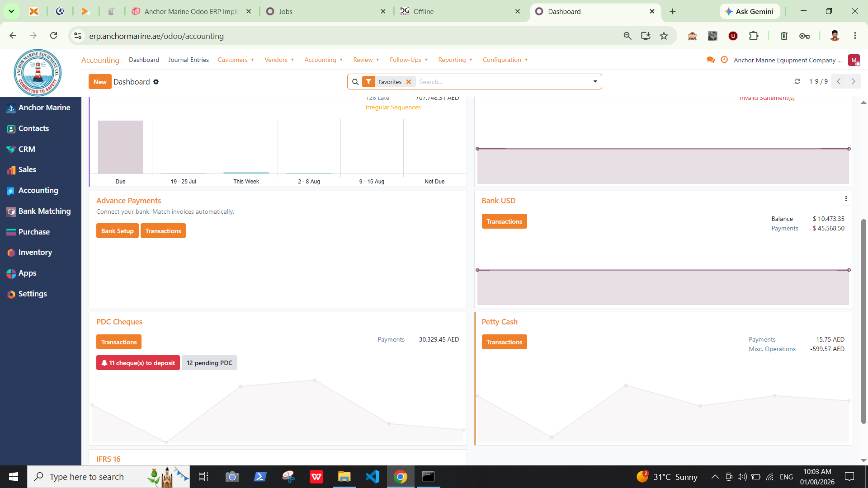Open Configuration dropdown menu
Image resolution: width=868 pixels, height=488 pixels.
pyautogui.click(x=505, y=60)
